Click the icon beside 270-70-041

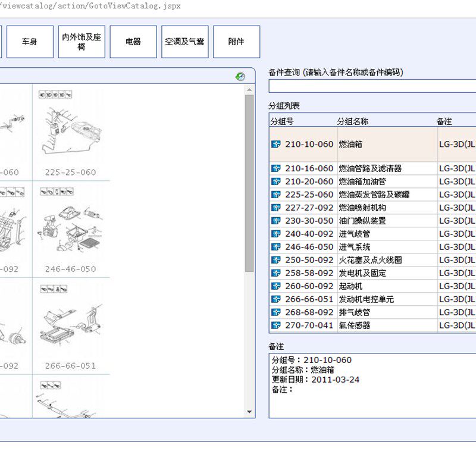click(275, 325)
